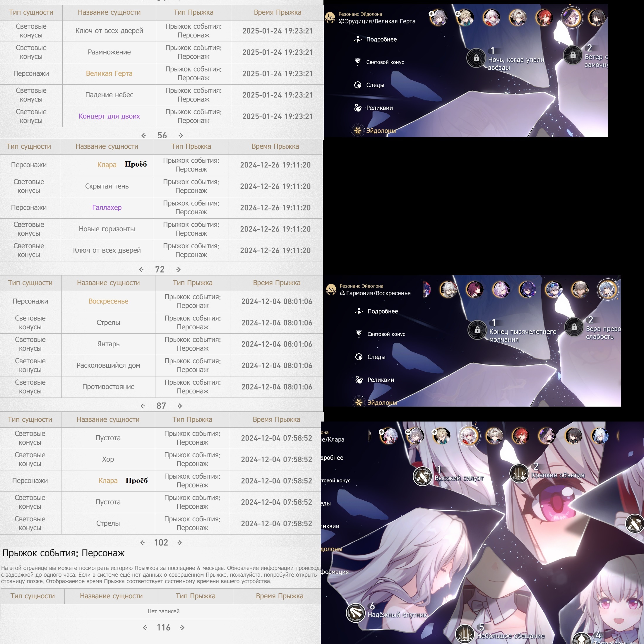The image size is (644, 644).
Task: Click 'Размножение' light cone cell
Action: (109, 52)
